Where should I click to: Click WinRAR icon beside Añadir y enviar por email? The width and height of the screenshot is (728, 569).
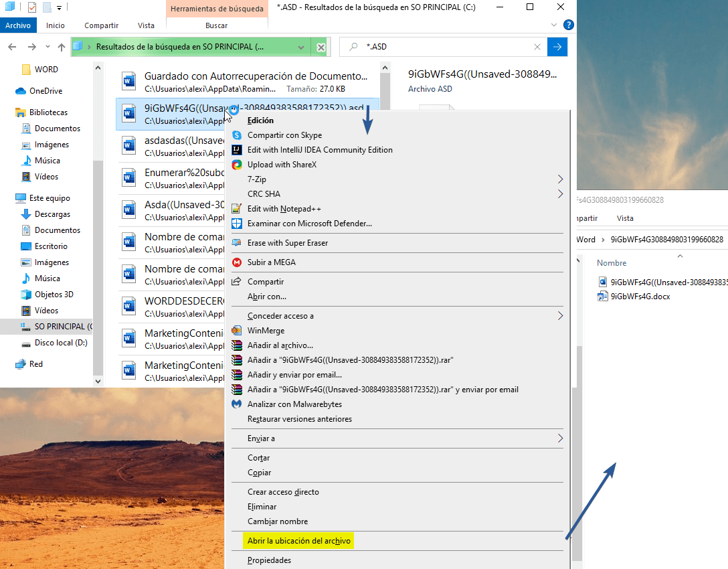[237, 375]
